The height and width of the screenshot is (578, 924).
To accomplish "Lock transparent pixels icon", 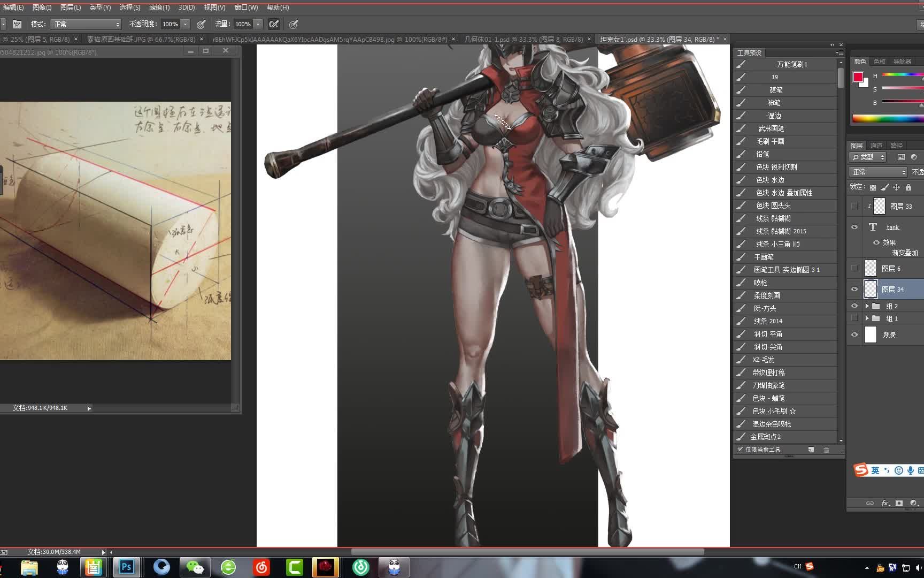I will coord(873,187).
